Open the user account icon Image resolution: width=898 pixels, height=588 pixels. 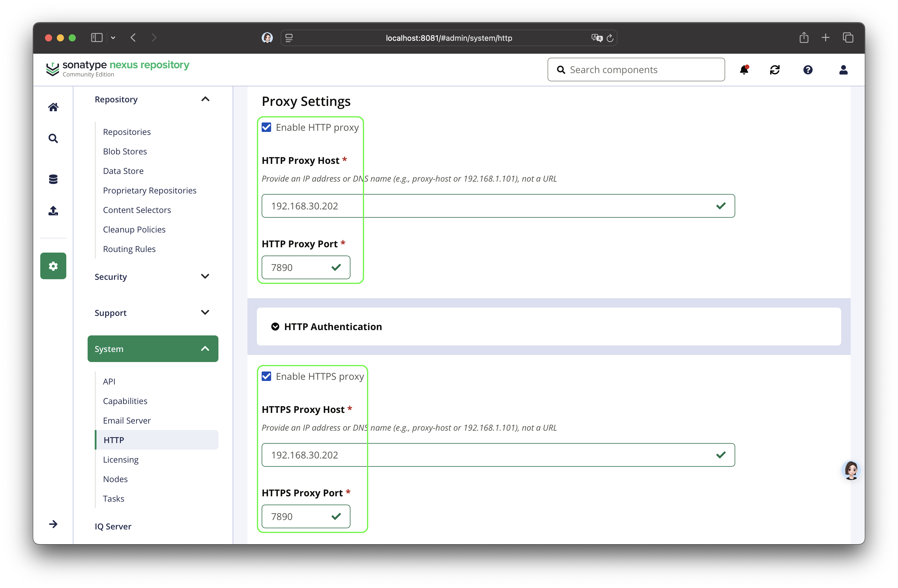[x=844, y=70]
